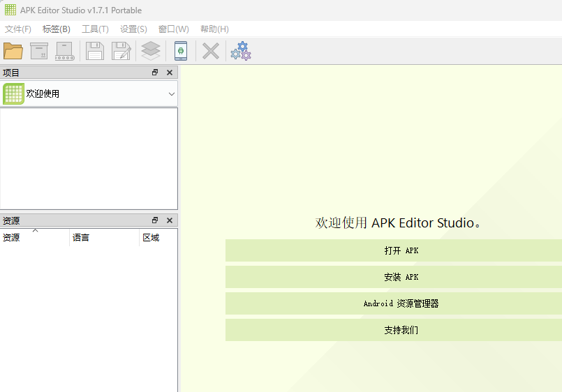562x392 pixels.
Task: Sort by the 语言 column header
Action: point(104,237)
